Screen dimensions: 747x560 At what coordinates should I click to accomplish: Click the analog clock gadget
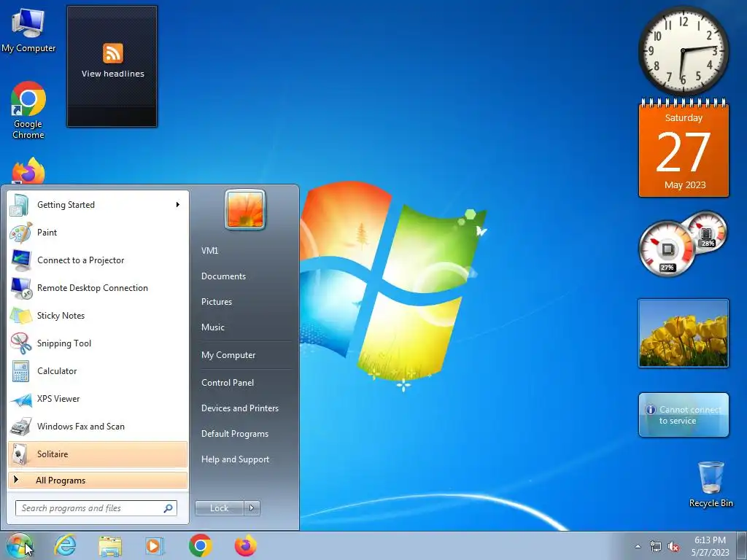tap(683, 50)
